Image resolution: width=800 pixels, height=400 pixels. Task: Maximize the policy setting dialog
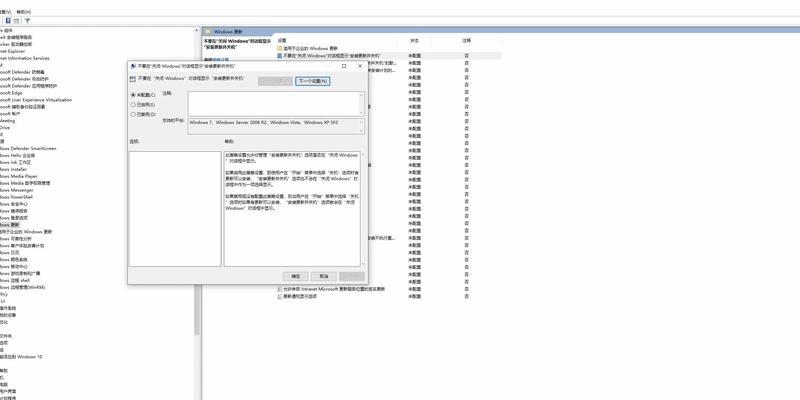344,66
